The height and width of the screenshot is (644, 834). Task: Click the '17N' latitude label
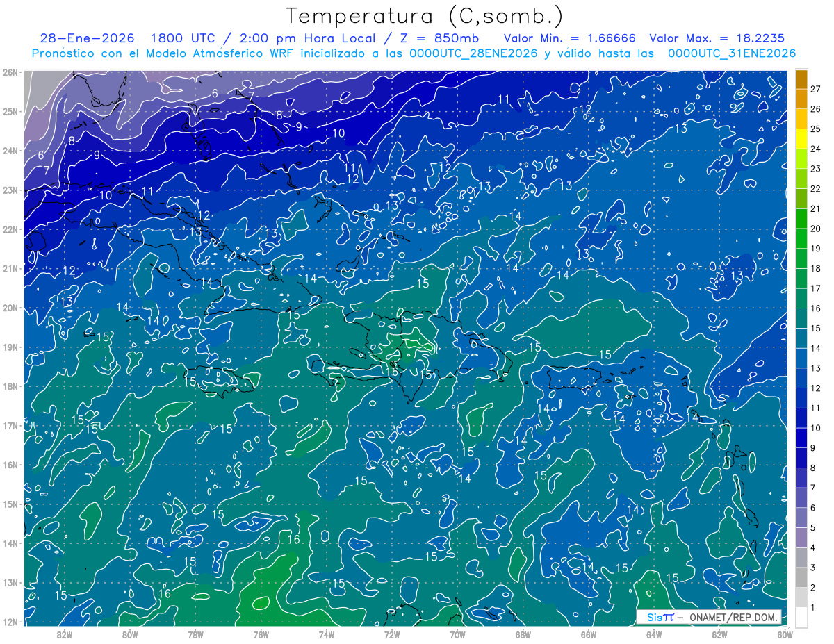click(x=10, y=425)
